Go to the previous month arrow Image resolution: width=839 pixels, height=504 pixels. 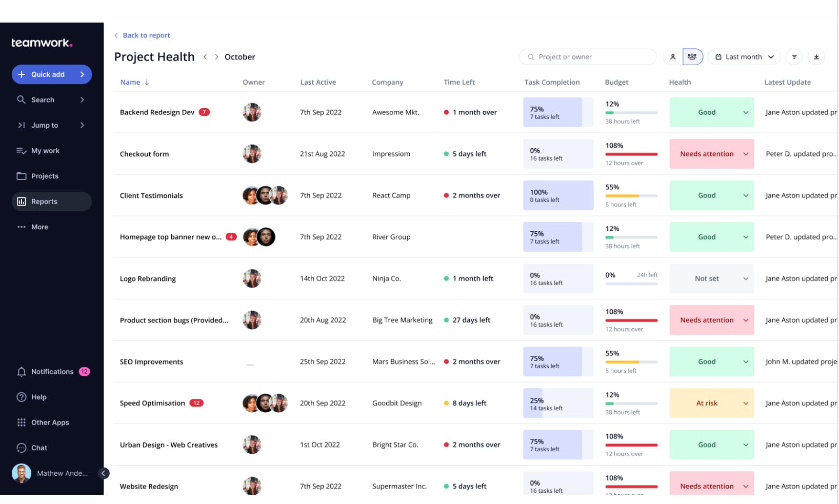[205, 57]
